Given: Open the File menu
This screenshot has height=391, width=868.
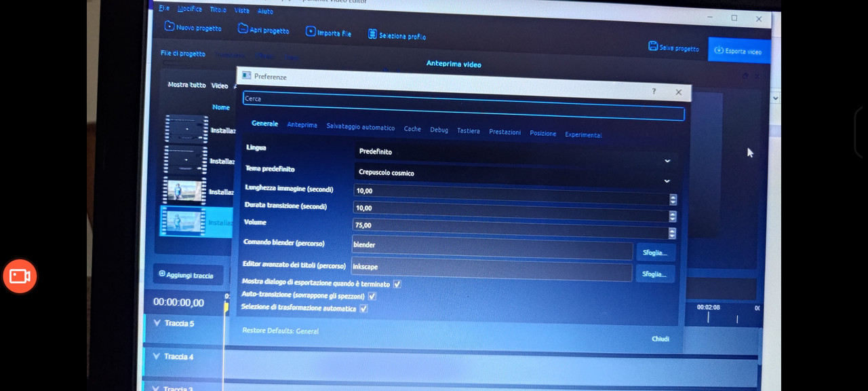Looking at the screenshot, I should pyautogui.click(x=164, y=8).
